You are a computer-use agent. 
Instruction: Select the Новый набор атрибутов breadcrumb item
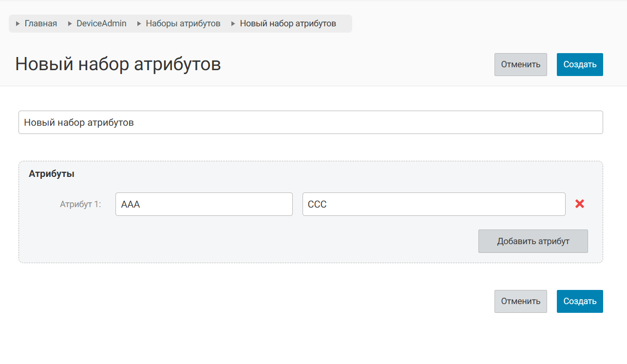288,23
